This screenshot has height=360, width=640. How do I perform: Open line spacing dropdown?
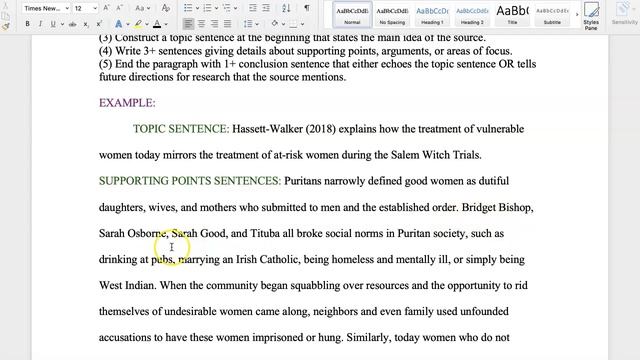coord(257,24)
